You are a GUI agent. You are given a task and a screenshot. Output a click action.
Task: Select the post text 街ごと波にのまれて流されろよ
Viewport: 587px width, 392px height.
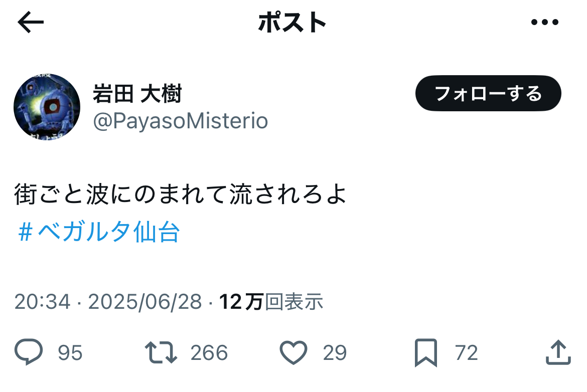pos(181,194)
